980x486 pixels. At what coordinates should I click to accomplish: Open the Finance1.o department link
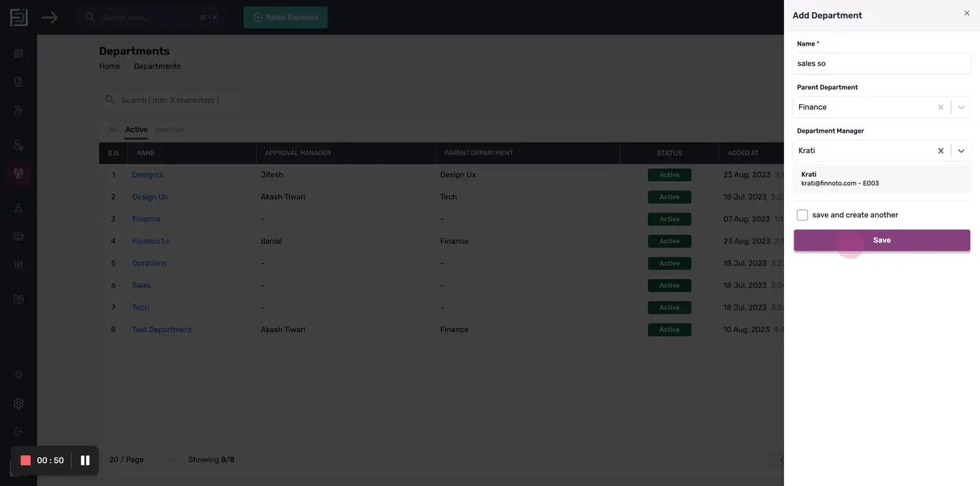151,241
